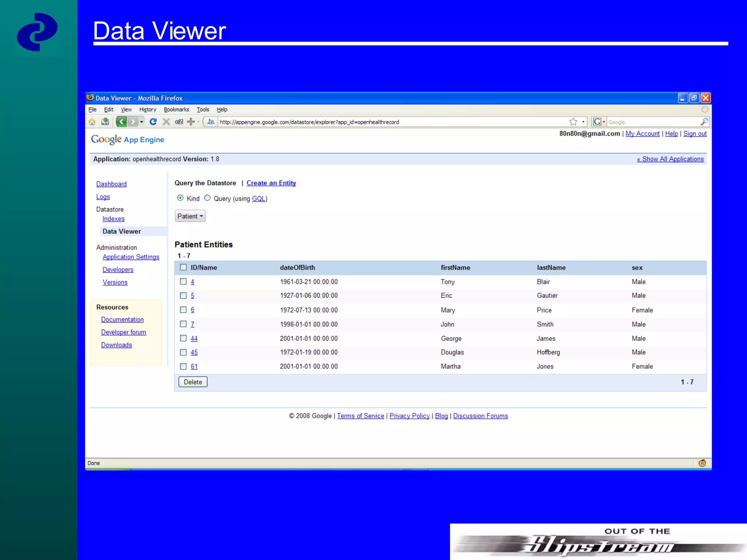
Task: Open the Developers link
Action: point(118,270)
